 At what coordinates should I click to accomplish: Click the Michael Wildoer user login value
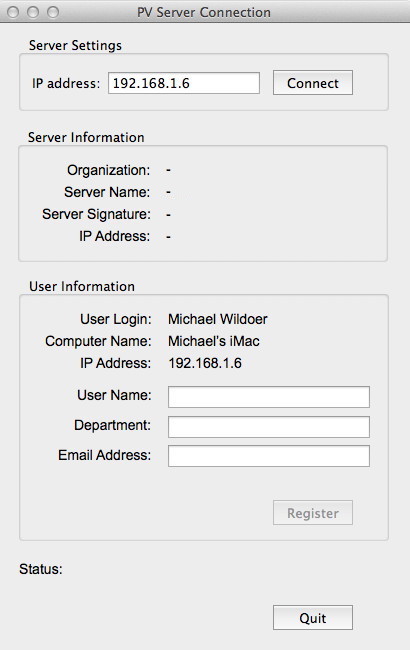218,319
